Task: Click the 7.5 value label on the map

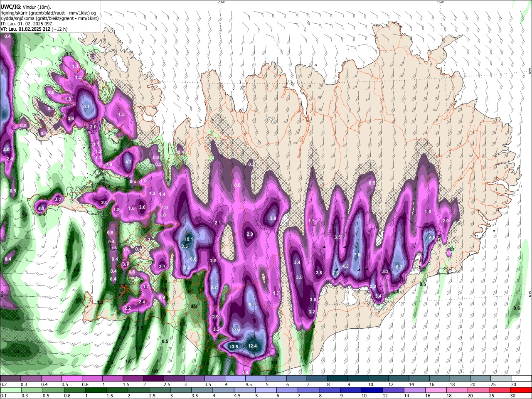Action: point(336,273)
